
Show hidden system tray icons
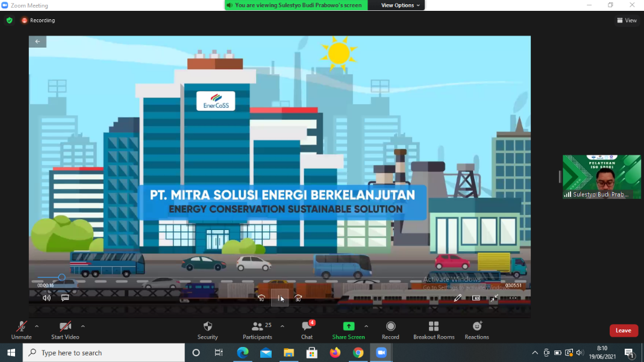(535, 352)
